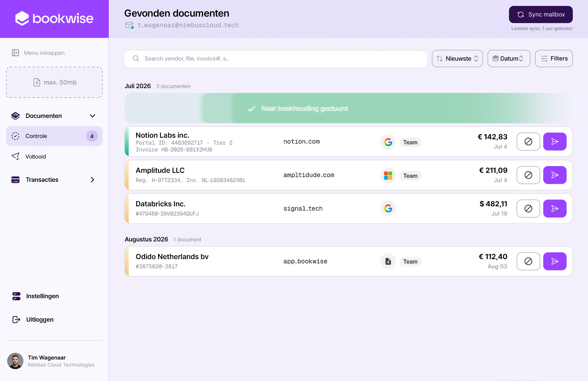Collapse the Documenten section chevron

[x=92, y=116]
